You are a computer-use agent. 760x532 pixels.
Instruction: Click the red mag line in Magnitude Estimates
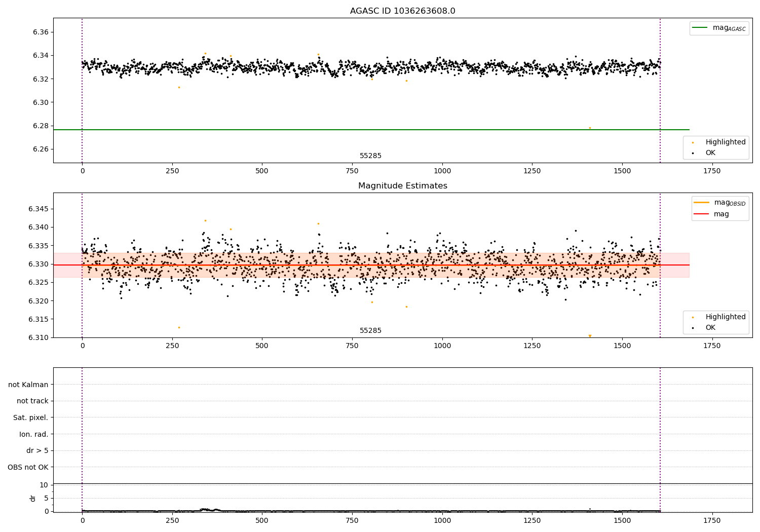click(x=371, y=265)
